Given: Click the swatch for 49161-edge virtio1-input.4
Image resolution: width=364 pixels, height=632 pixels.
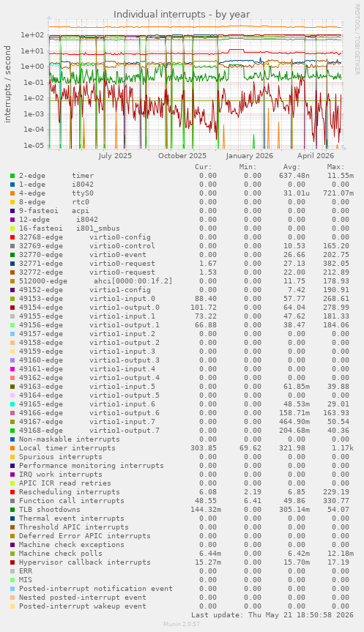Looking at the screenshot, I should point(12,369).
